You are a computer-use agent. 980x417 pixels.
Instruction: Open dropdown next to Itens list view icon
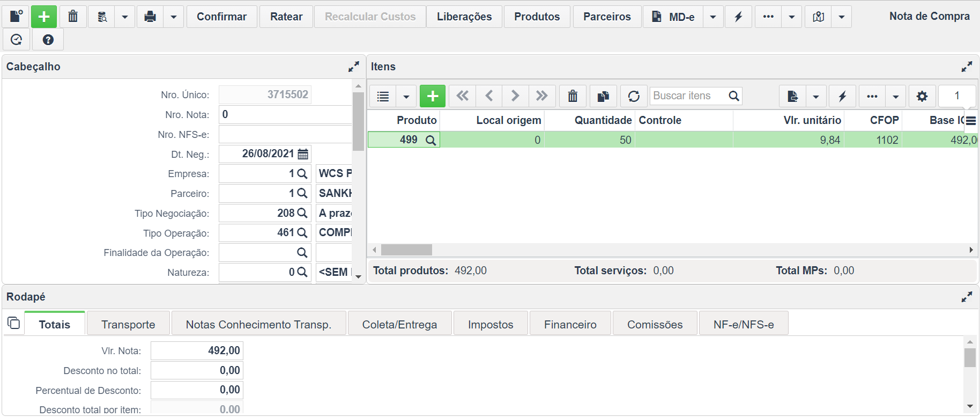tap(406, 96)
